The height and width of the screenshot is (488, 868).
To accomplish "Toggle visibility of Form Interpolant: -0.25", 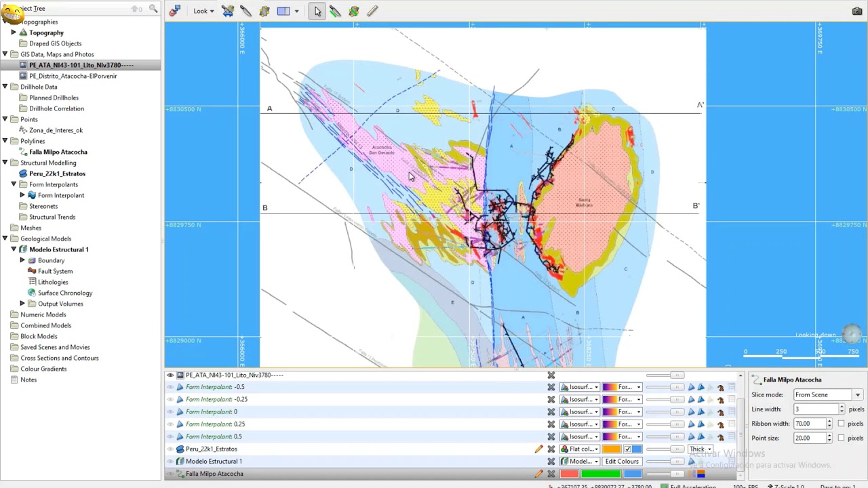I will (x=170, y=399).
